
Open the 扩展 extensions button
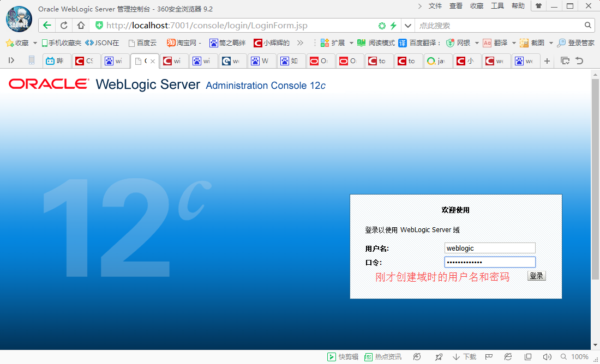(333, 43)
